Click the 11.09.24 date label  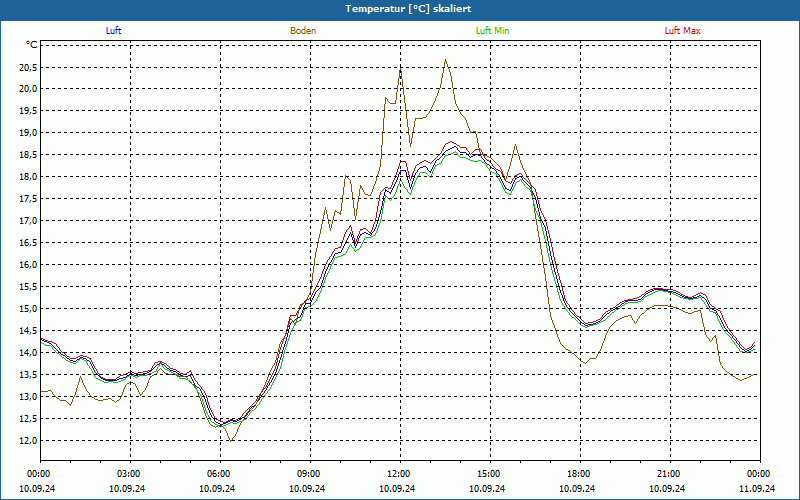point(757,488)
